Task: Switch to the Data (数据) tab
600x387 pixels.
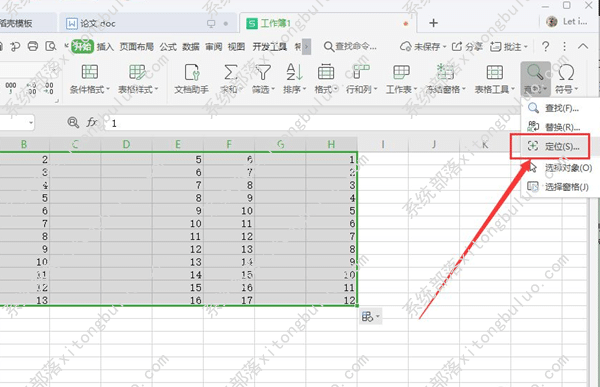Action: (191, 47)
